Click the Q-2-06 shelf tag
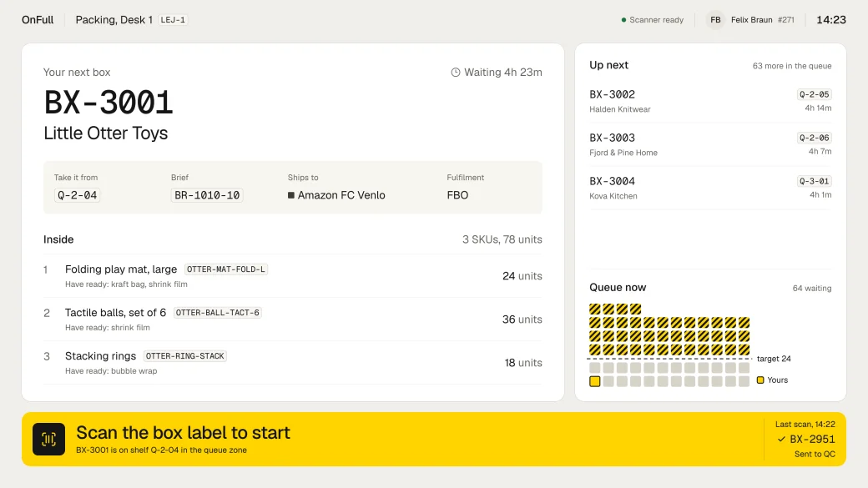Screen dimensions: 868x488 (815, 138)
